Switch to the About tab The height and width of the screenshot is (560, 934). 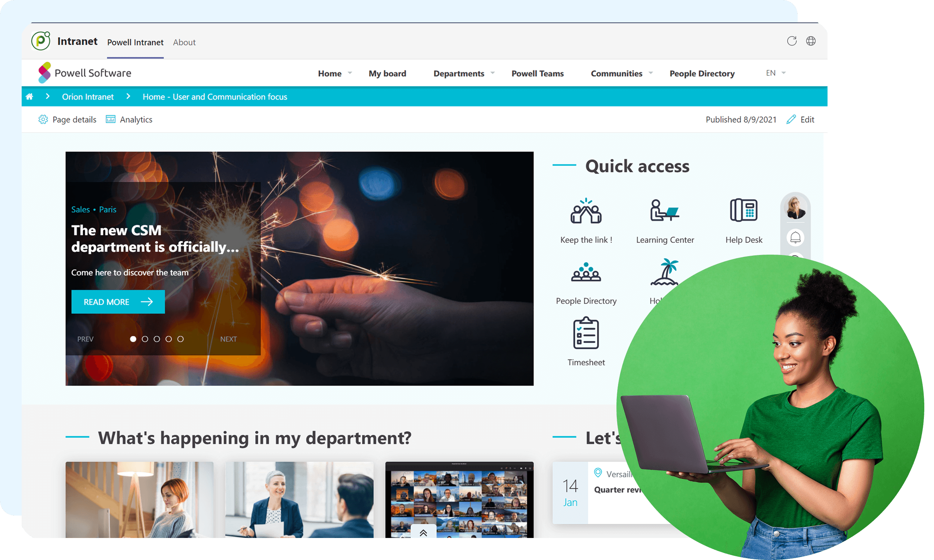tap(184, 42)
